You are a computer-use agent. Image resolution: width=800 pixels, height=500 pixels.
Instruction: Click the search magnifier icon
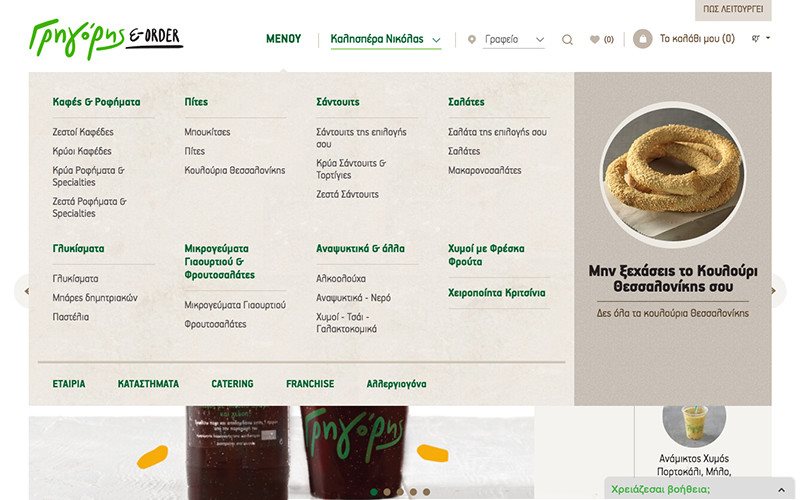pyautogui.click(x=567, y=39)
